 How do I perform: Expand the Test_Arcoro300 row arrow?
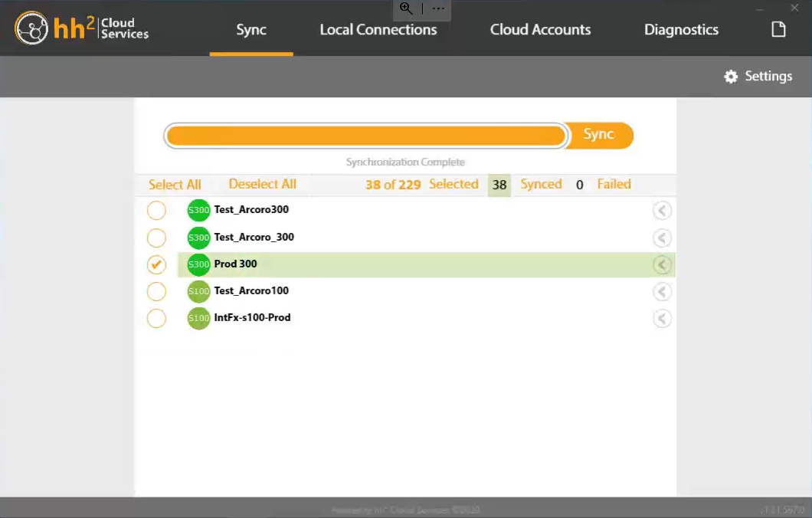(x=662, y=210)
